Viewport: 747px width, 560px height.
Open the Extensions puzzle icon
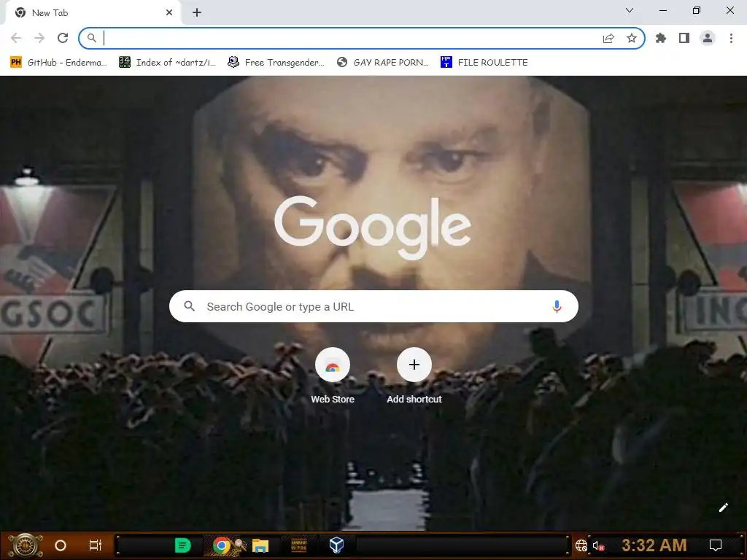click(661, 38)
